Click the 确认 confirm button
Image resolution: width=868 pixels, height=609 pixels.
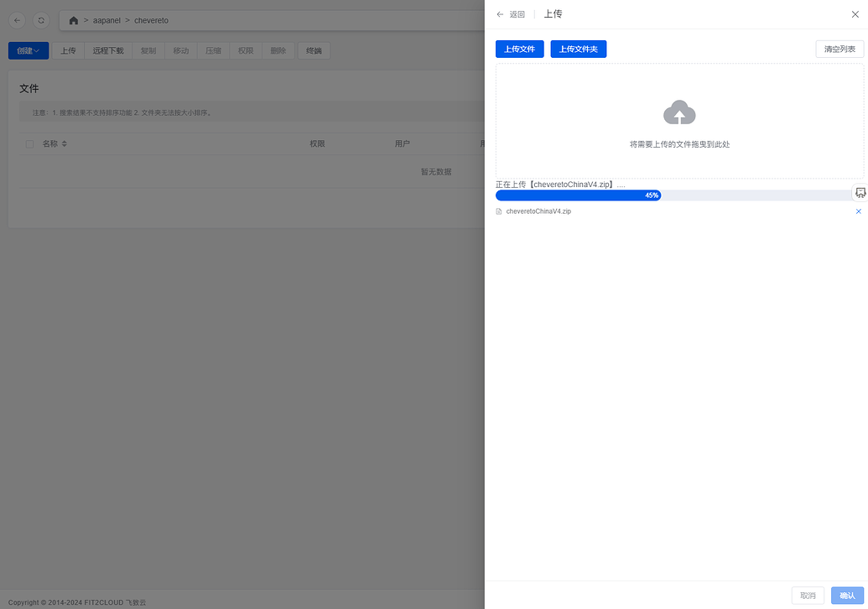pyautogui.click(x=847, y=596)
